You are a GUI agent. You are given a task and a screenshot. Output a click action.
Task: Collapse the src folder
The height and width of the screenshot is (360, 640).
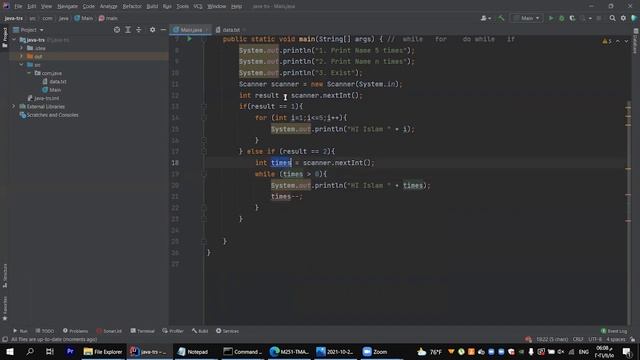21,65
